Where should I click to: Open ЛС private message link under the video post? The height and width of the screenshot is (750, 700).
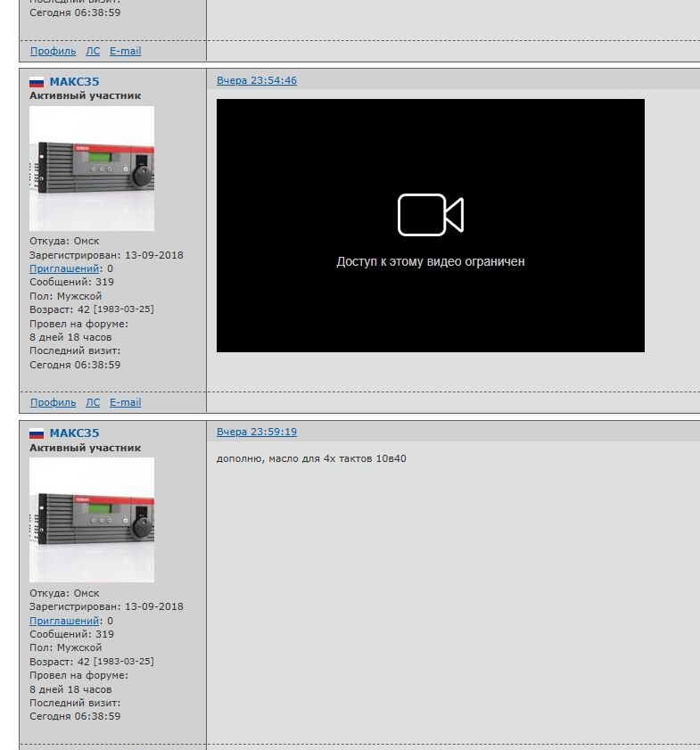(93, 403)
